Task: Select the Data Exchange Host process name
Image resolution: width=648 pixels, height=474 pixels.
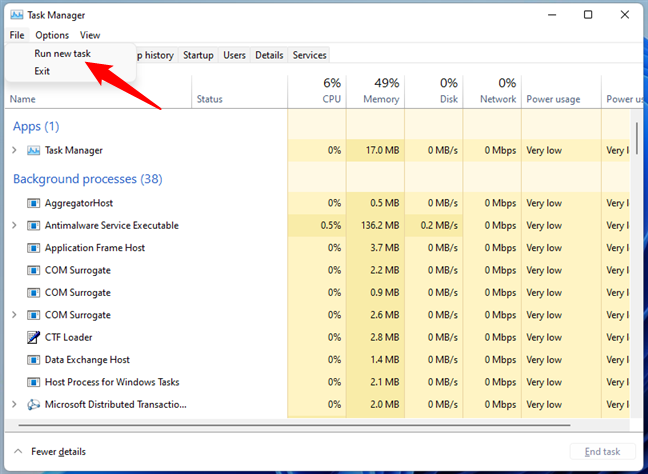Action: click(87, 360)
